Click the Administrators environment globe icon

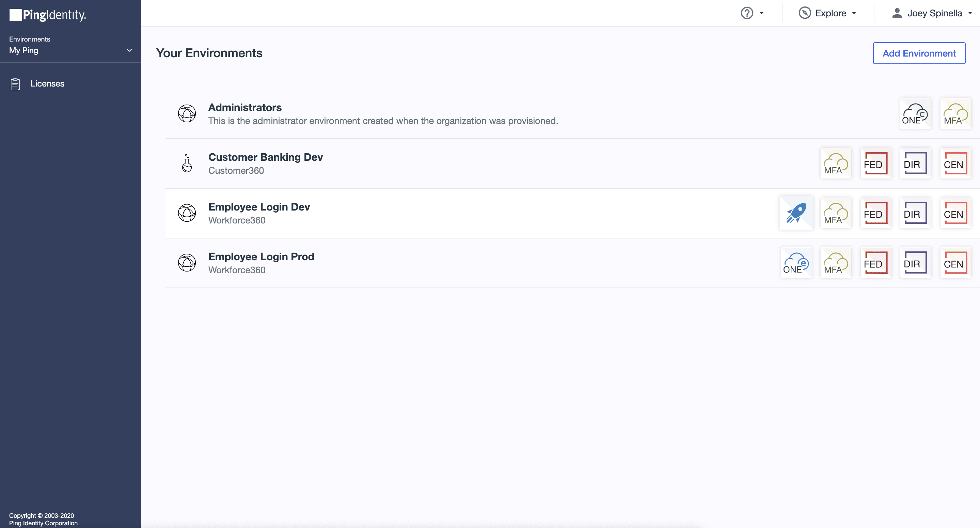tap(187, 113)
